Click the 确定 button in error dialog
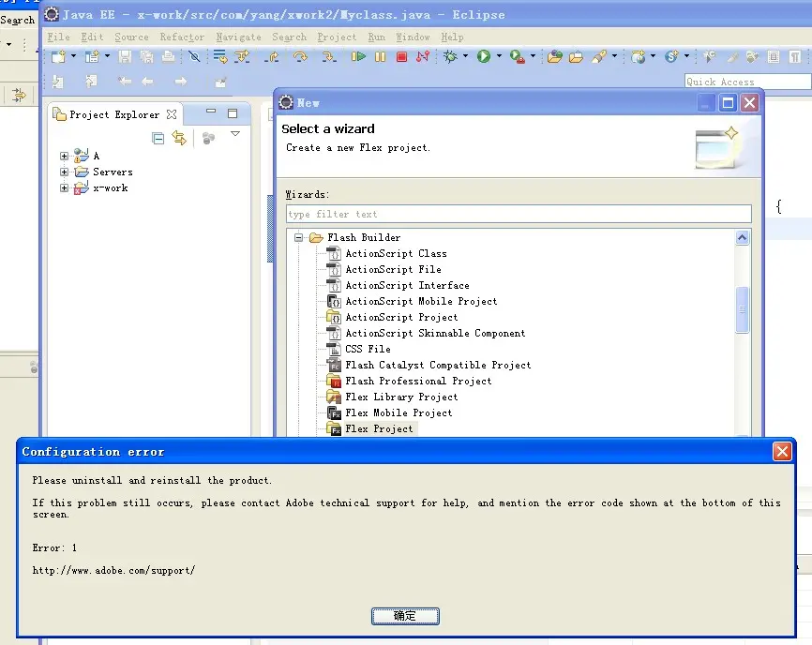The width and height of the screenshot is (812, 645). click(x=405, y=616)
